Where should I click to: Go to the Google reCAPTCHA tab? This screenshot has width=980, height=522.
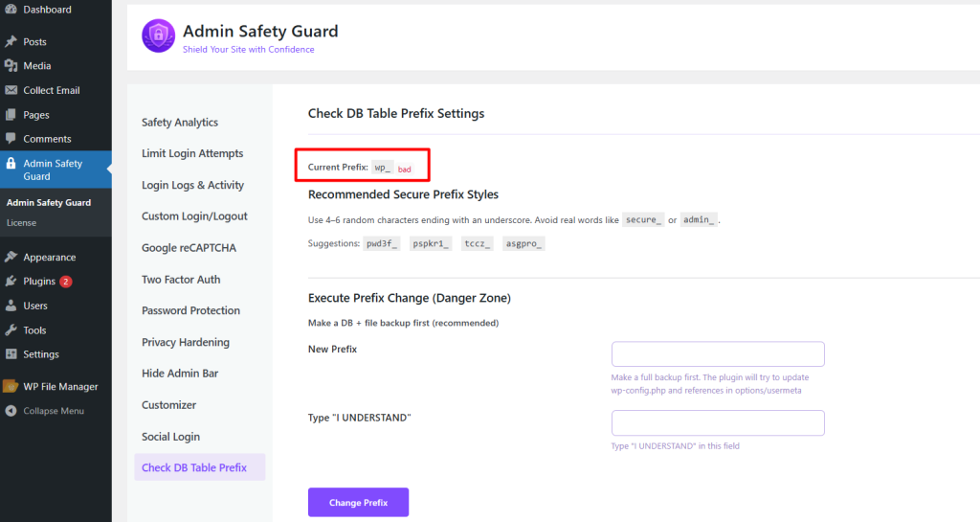click(x=189, y=248)
